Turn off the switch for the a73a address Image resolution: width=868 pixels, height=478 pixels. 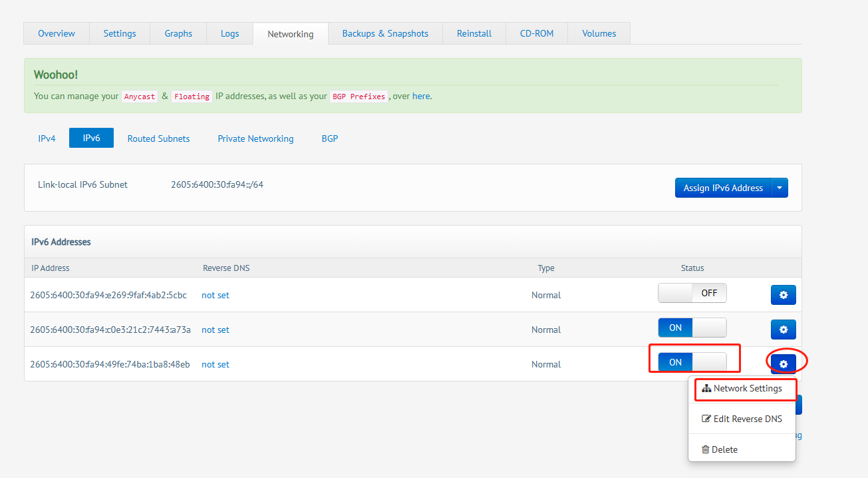click(692, 328)
